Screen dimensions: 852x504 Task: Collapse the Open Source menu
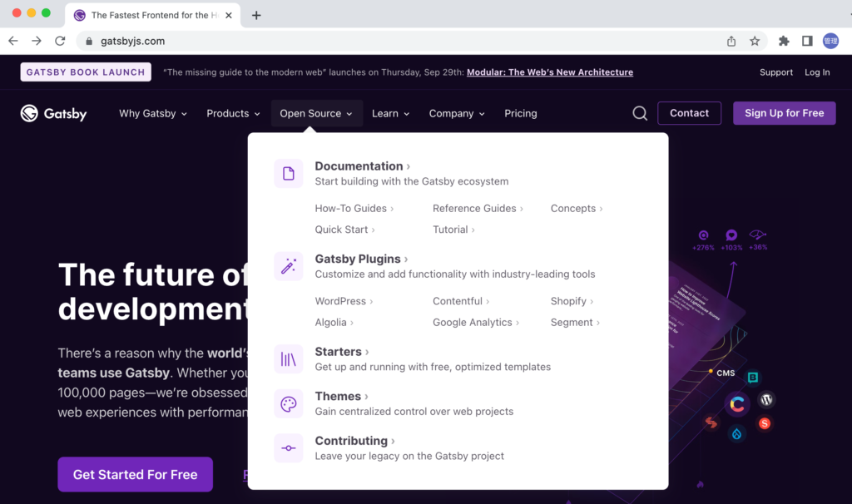316,114
